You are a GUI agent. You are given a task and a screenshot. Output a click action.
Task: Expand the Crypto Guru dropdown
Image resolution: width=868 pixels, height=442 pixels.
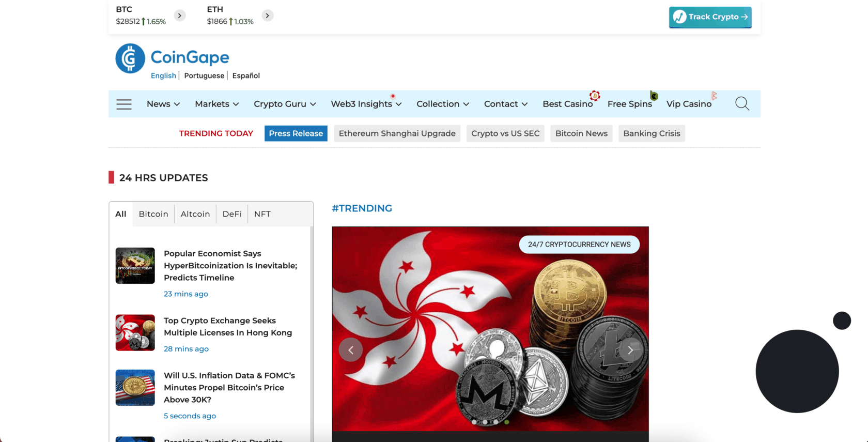(x=285, y=104)
